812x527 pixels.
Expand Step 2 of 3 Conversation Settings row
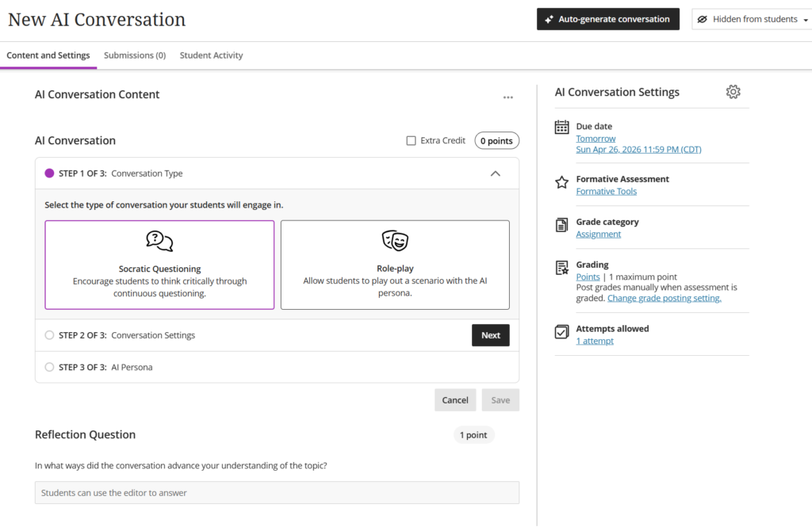click(277, 335)
